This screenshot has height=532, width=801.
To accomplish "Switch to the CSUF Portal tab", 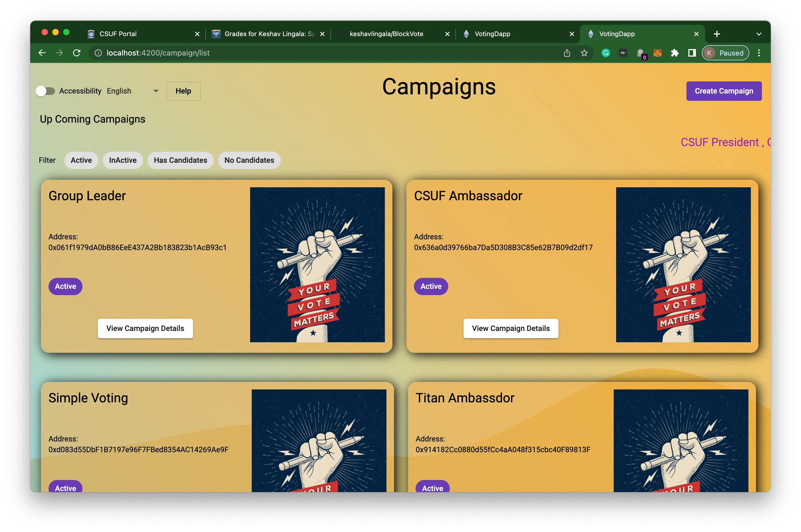I will (x=143, y=34).
